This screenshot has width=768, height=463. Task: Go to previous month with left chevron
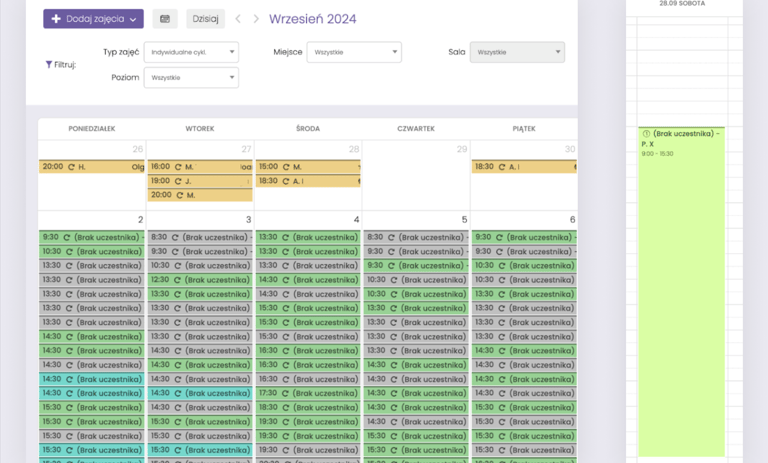coord(238,19)
